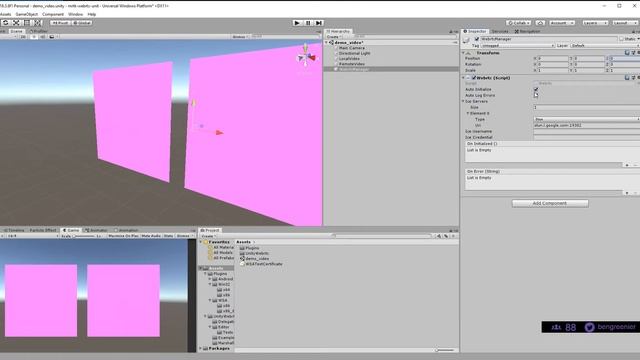Open Hierarchy Create dropdown
Screen dimensions: 640x360
coord(334,37)
